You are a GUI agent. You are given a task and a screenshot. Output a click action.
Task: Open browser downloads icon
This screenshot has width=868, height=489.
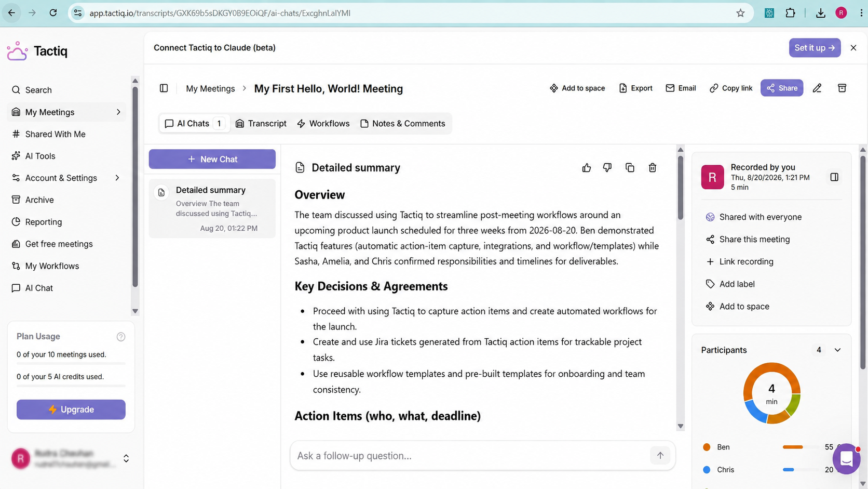[821, 13]
